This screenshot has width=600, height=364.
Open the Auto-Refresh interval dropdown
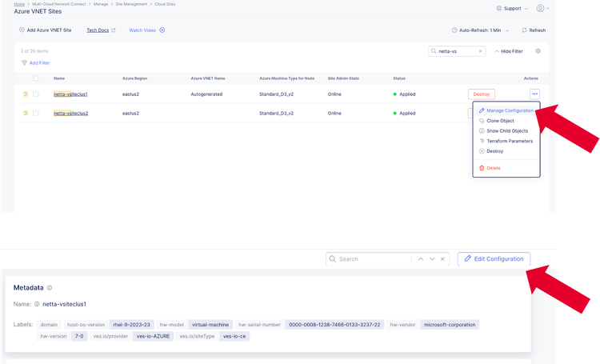(482, 30)
